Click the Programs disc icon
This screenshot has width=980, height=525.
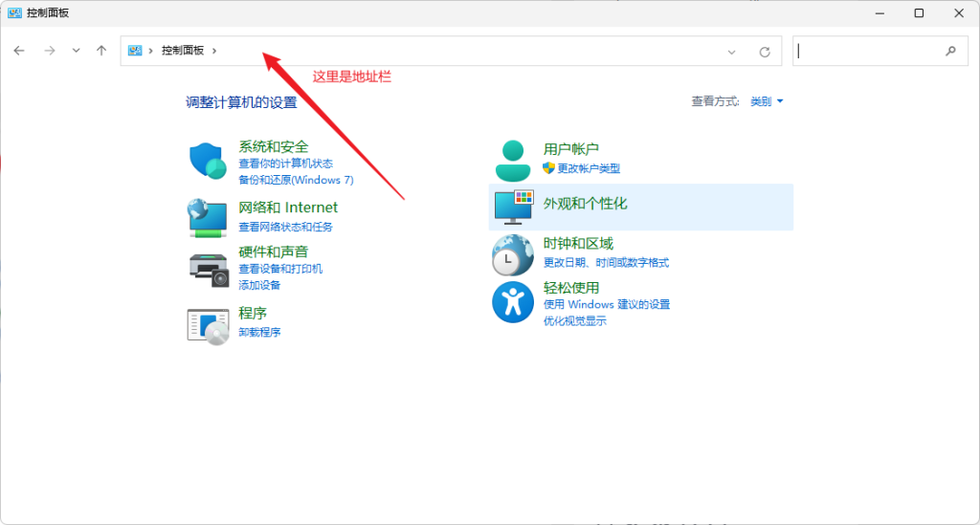(x=208, y=326)
